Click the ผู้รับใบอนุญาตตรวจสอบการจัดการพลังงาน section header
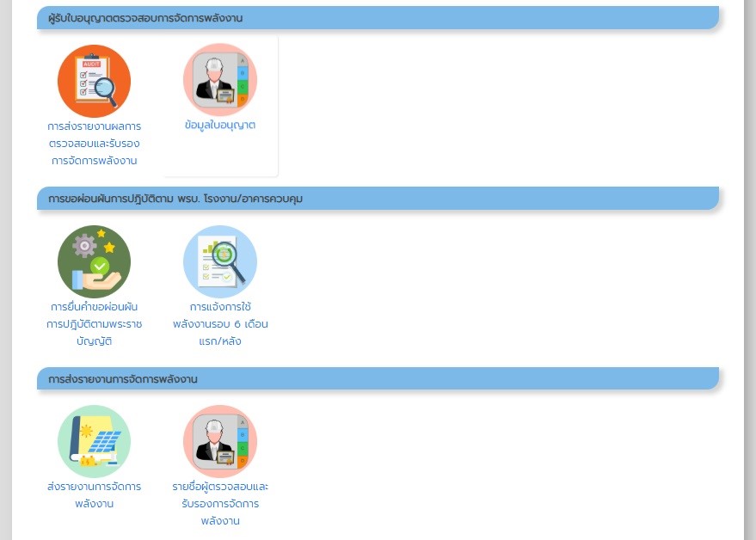 (x=145, y=18)
